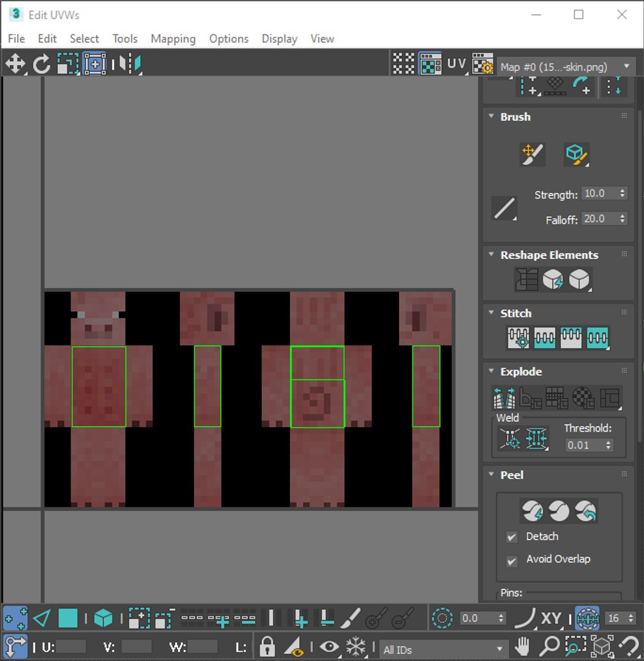
Task: Click the Weld selected subobjects icon
Action: tap(536, 438)
